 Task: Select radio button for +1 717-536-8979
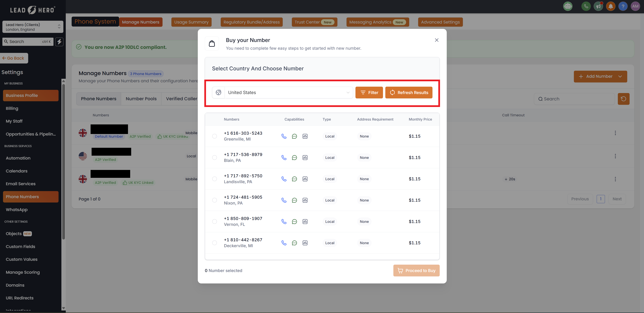coord(215,157)
